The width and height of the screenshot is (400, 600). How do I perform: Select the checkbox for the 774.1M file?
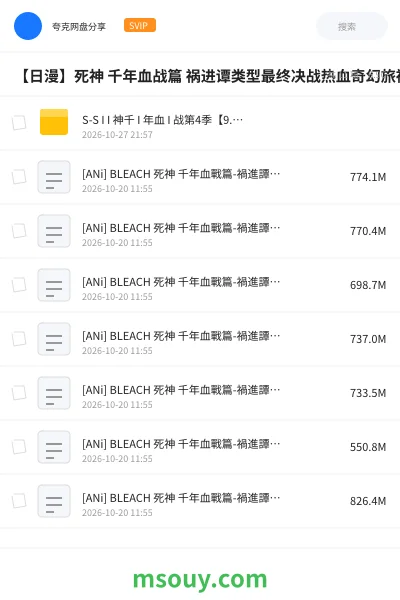19,177
